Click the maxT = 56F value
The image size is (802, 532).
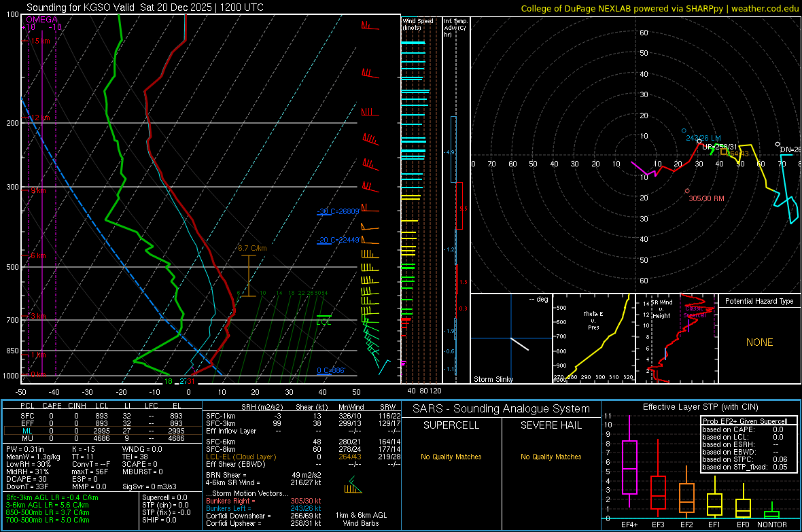[x=90, y=472]
